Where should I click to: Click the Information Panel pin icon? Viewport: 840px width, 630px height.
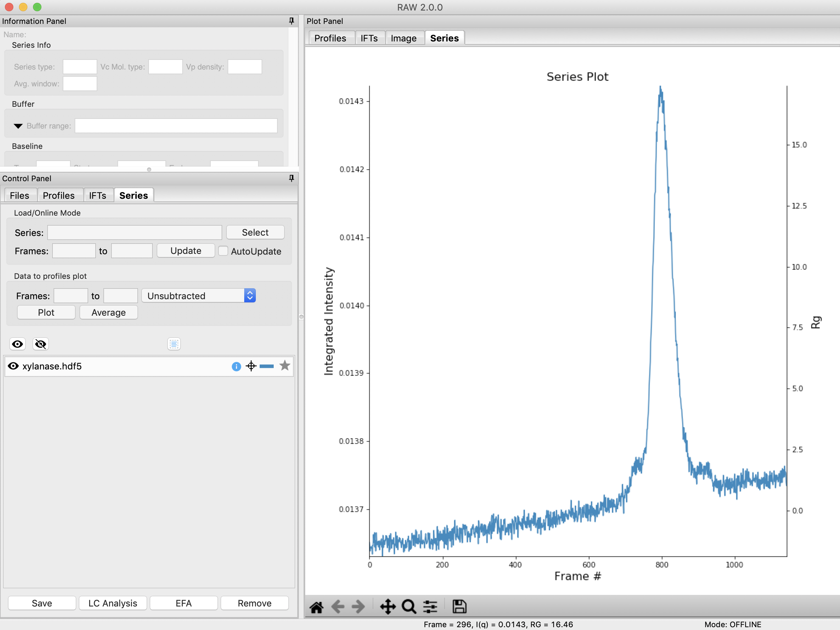[291, 21]
